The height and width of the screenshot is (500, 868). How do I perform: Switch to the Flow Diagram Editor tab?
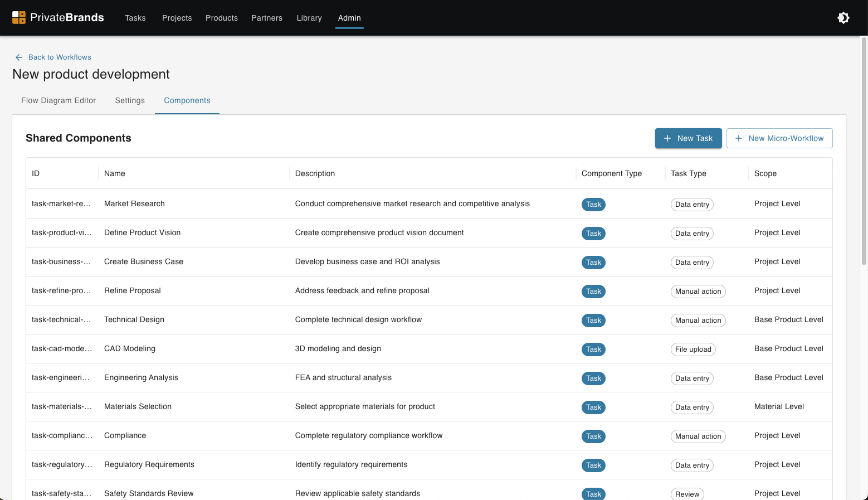pyautogui.click(x=58, y=101)
